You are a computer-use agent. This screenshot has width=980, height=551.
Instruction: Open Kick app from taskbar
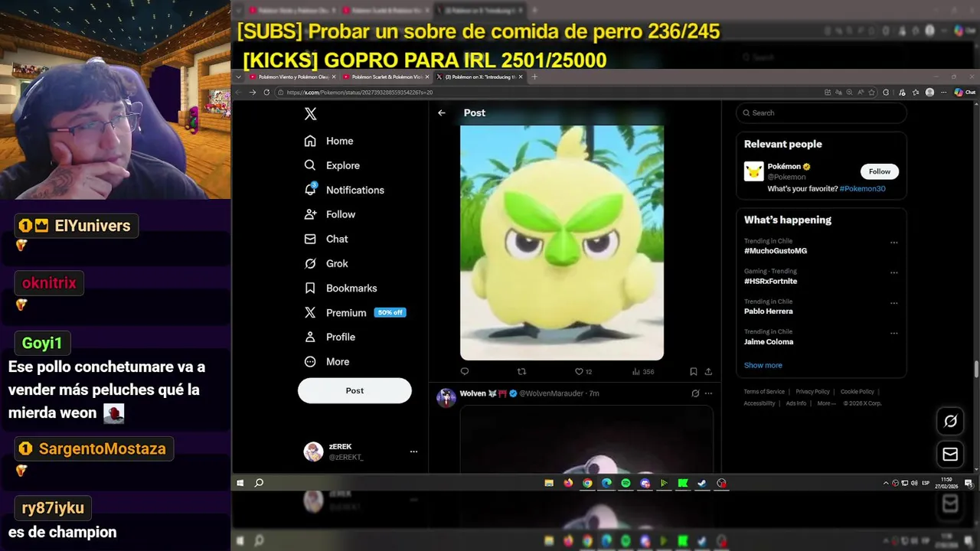tap(683, 483)
